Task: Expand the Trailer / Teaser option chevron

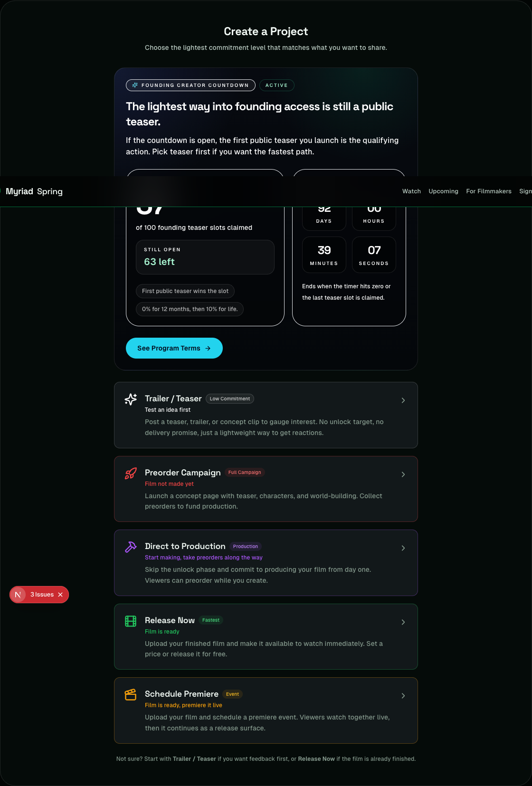Action: [x=403, y=400]
